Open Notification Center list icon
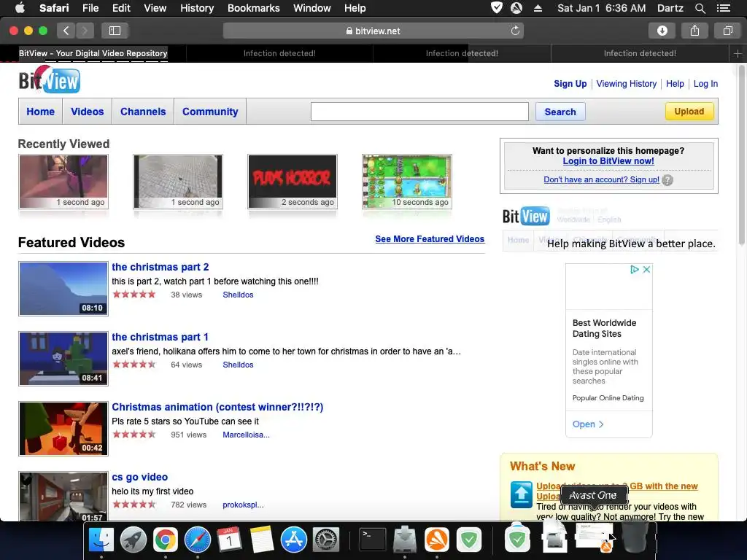747x560 pixels. pos(723,8)
